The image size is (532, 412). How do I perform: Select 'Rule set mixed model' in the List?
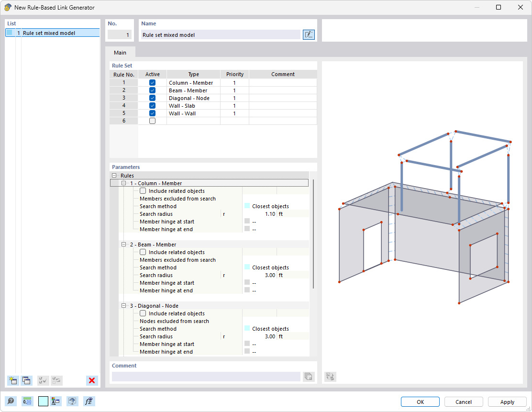click(x=53, y=33)
